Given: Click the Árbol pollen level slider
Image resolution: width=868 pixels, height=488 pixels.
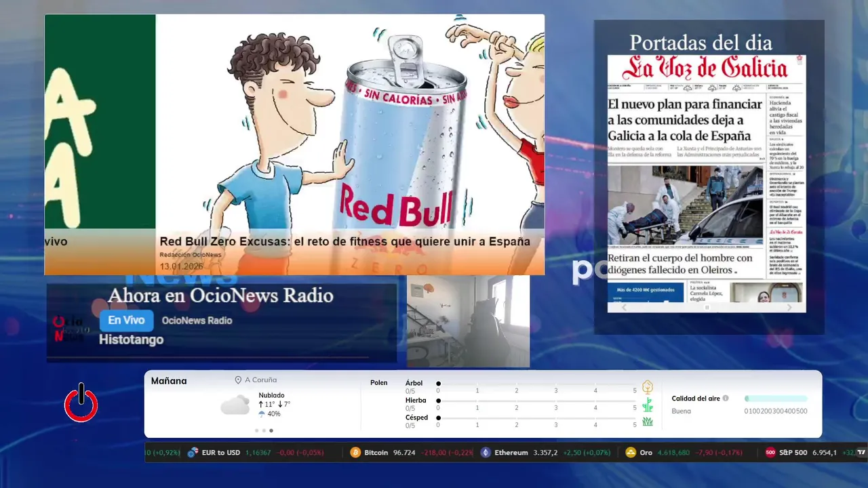Looking at the screenshot, I should pos(536,384).
